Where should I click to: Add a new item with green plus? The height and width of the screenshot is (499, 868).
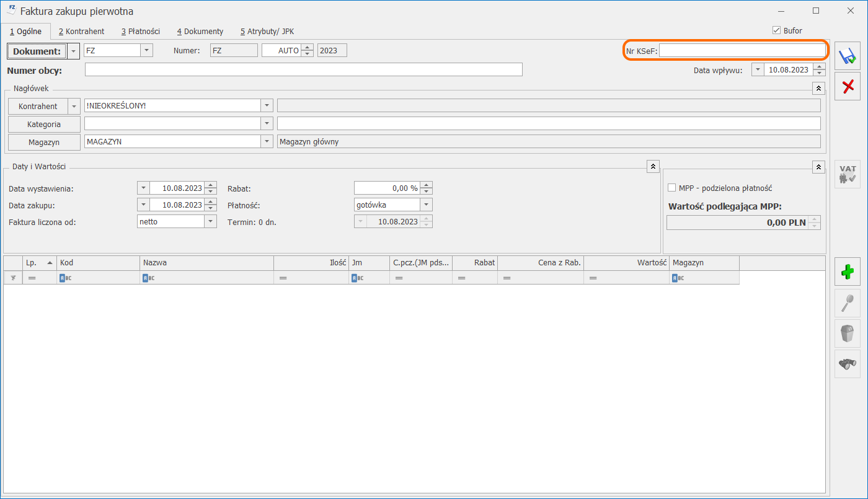click(x=848, y=272)
